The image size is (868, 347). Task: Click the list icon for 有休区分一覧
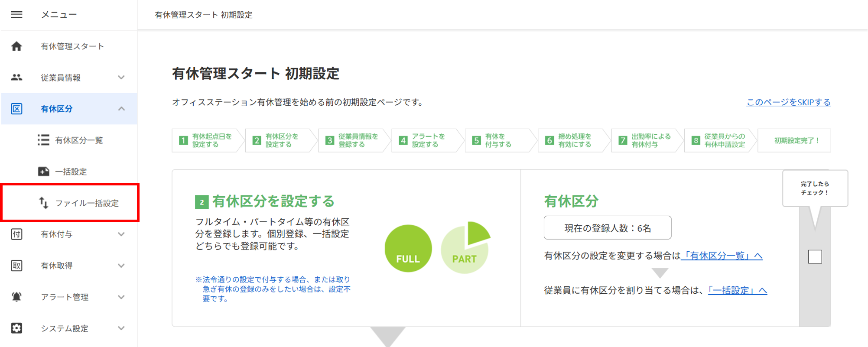[43, 140]
